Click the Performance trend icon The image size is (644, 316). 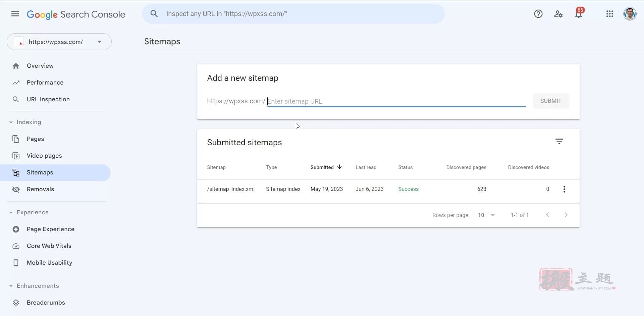click(x=16, y=83)
